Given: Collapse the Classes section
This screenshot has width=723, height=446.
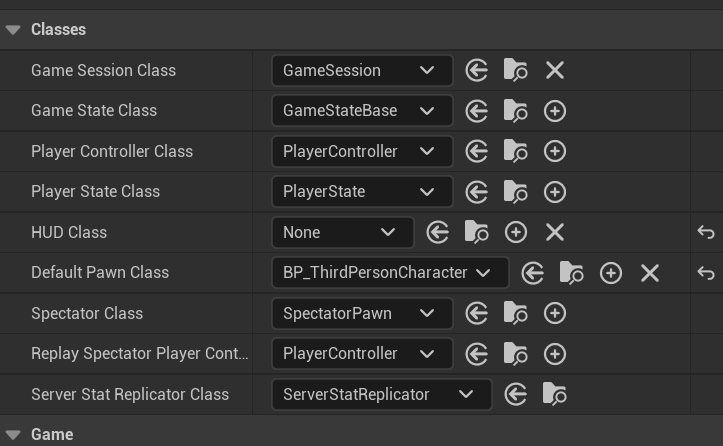Looking at the screenshot, I should coord(13,30).
